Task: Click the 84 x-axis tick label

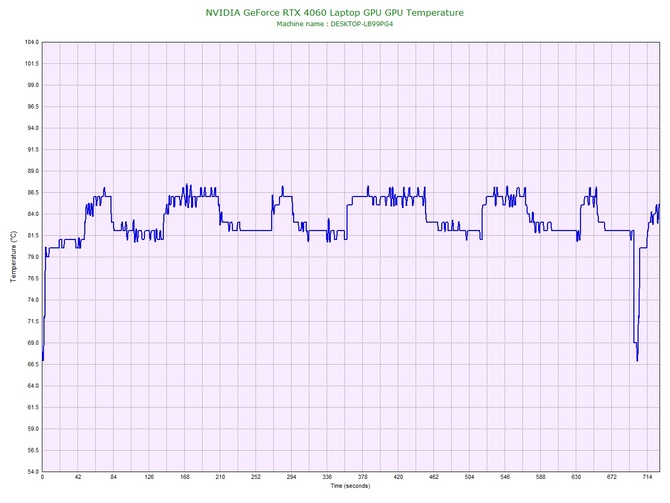Action: tap(113, 477)
